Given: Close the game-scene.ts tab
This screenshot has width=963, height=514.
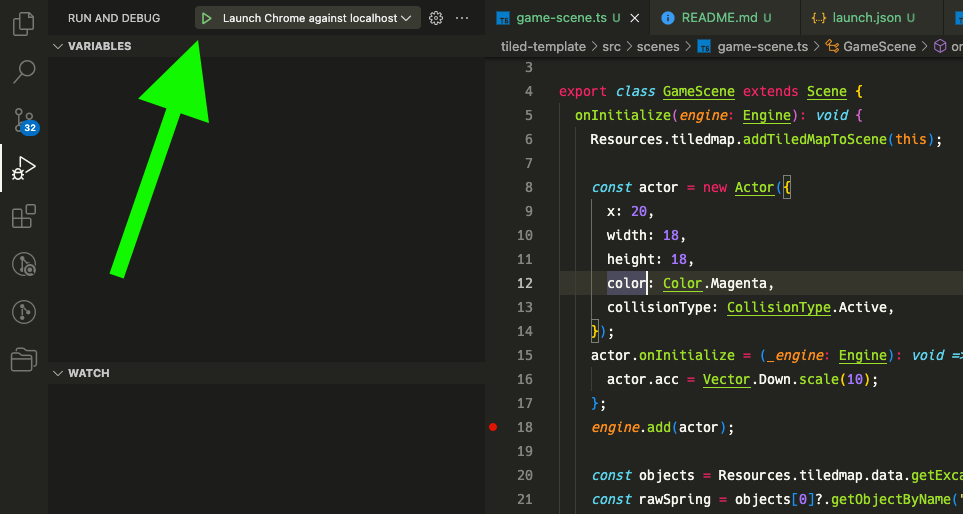Looking at the screenshot, I should [x=635, y=18].
